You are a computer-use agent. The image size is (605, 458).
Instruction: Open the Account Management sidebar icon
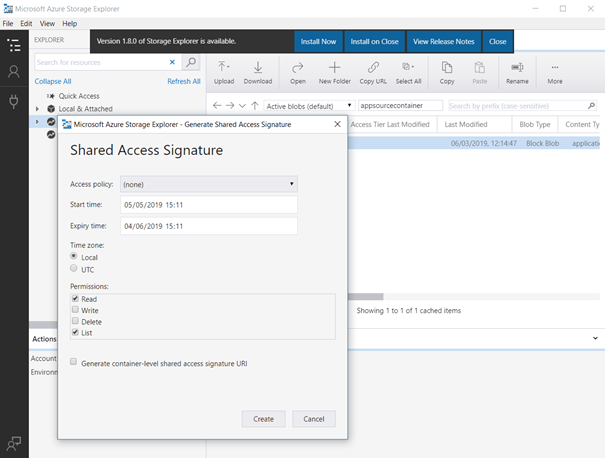[14, 72]
